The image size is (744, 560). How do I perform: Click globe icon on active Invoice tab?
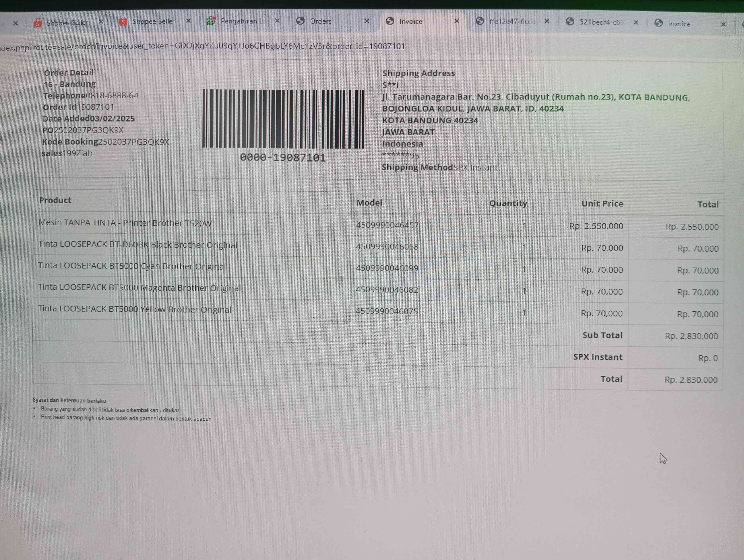(390, 21)
